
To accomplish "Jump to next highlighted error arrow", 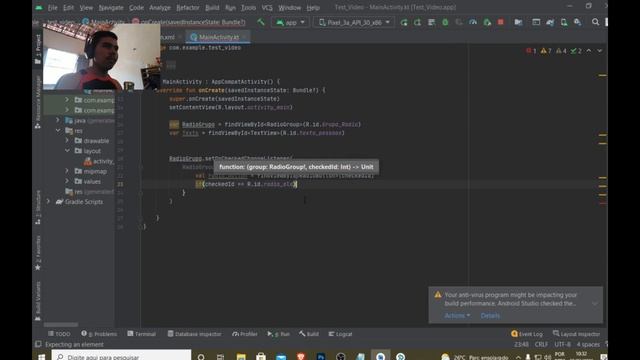I will (600, 51).
